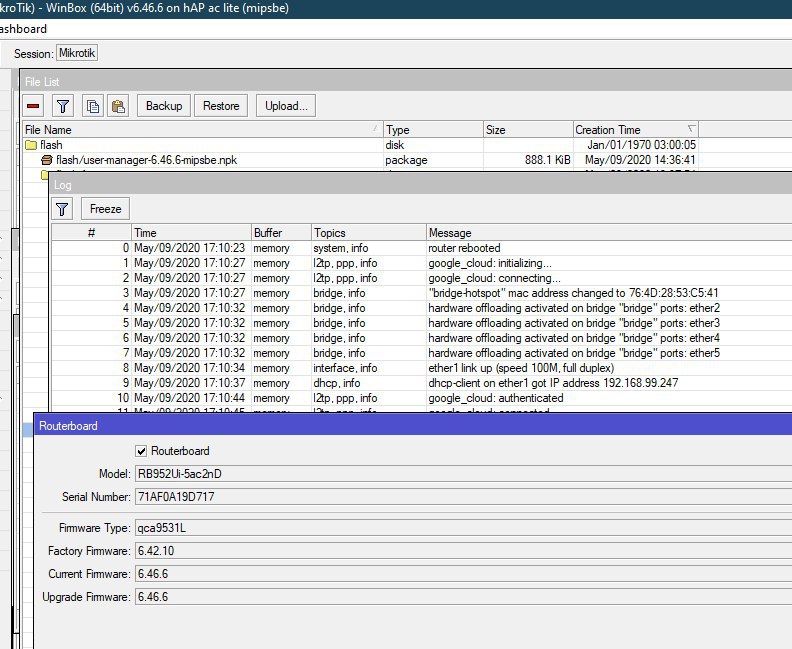Select log entry for hardware offloading ether3

tap(422, 323)
